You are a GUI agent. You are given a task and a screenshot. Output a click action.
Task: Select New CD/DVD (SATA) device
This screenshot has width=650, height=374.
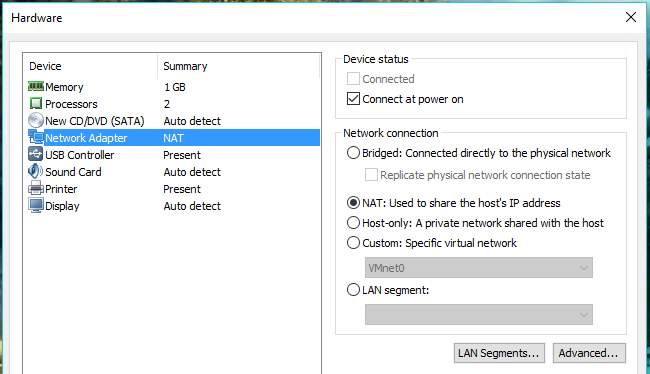[95, 121]
